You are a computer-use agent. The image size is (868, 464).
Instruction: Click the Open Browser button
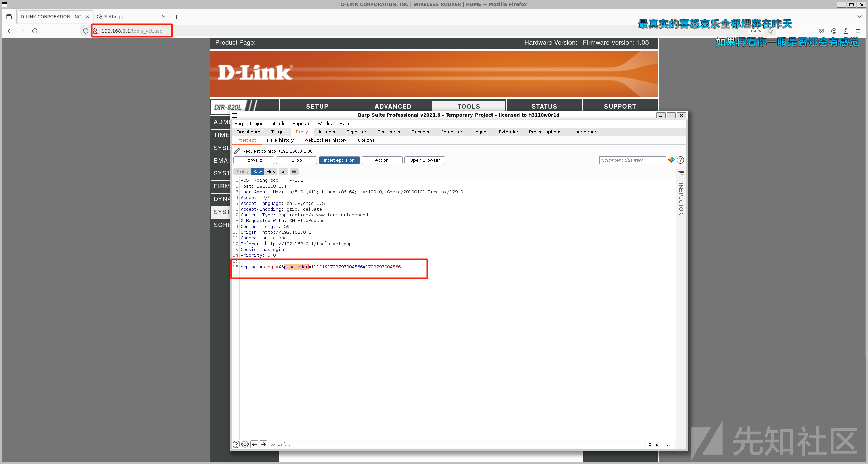425,160
